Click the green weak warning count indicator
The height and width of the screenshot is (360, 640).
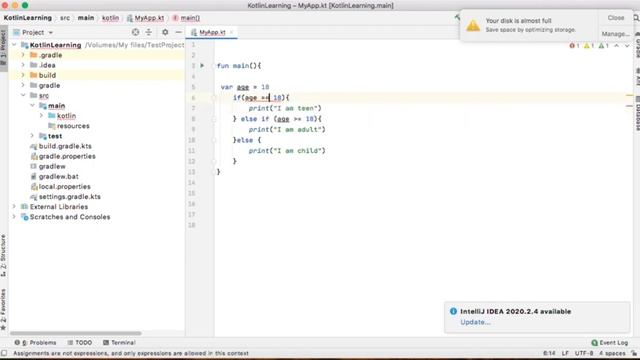pyautogui.click(x=603, y=46)
